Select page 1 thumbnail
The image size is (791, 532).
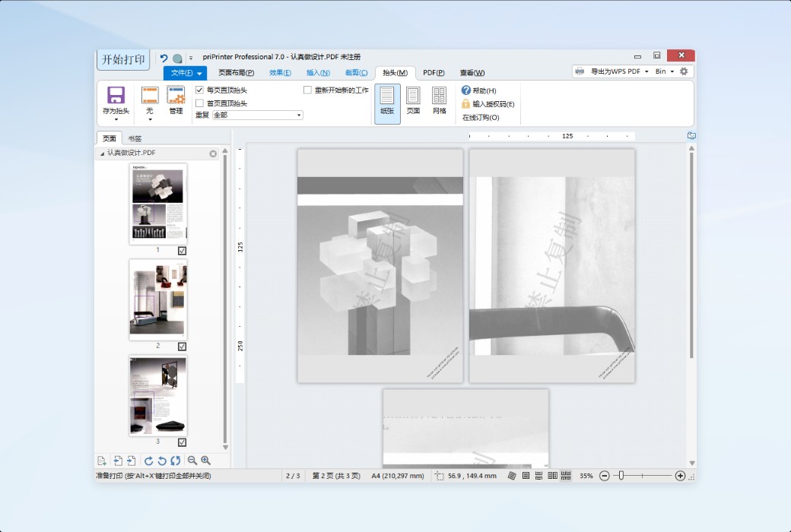click(x=158, y=204)
